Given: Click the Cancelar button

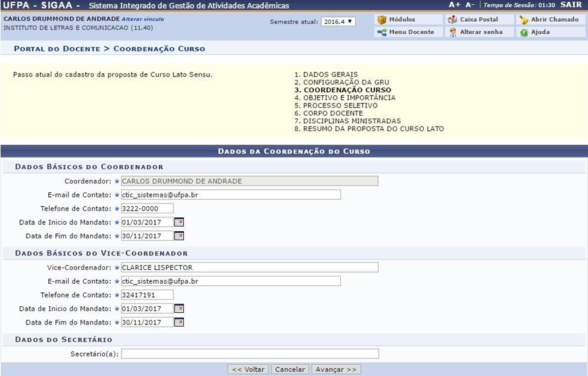Looking at the screenshot, I should click(x=290, y=369).
